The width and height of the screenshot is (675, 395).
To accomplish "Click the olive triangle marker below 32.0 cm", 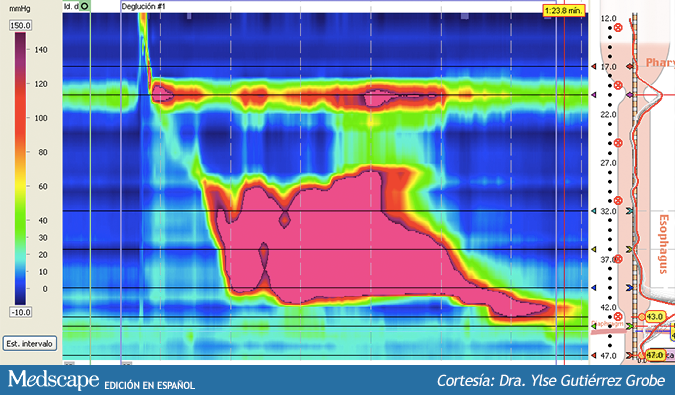I will (594, 249).
